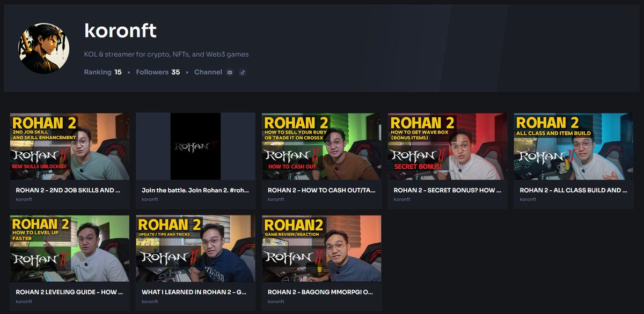Click koronft author under Cash Out video
644x314 pixels.
[275, 199]
